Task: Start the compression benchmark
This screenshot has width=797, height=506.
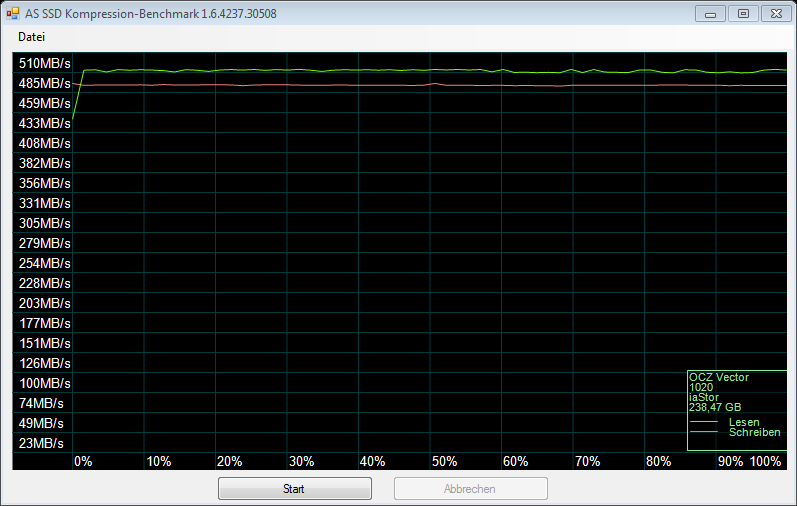Action: tap(295, 489)
